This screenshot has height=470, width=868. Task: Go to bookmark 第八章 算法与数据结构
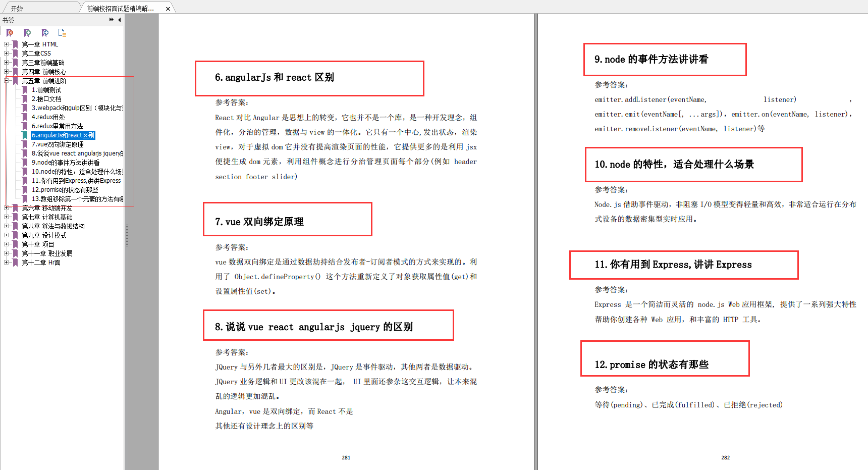[x=53, y=226]
